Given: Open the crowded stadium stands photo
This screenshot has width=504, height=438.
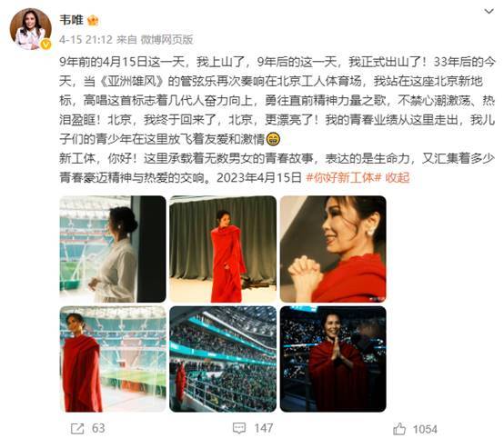Looking at the screenshot, I should [223, 359].
